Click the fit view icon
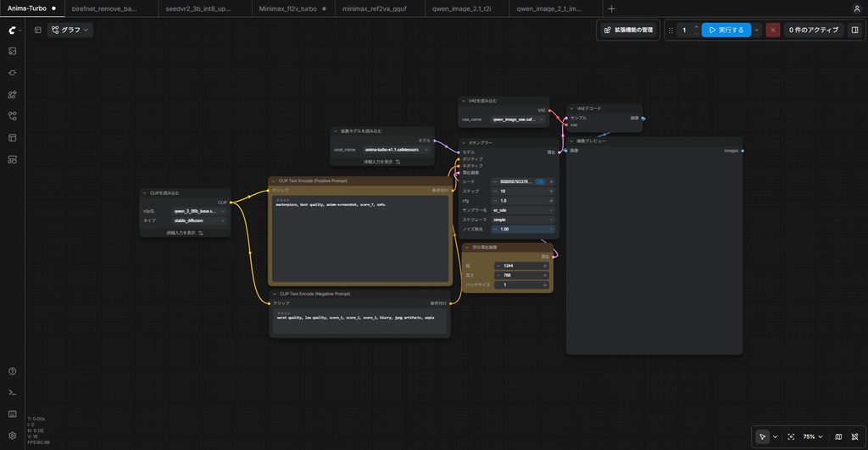Screen dimensions: 868x450 coord(791,436)
